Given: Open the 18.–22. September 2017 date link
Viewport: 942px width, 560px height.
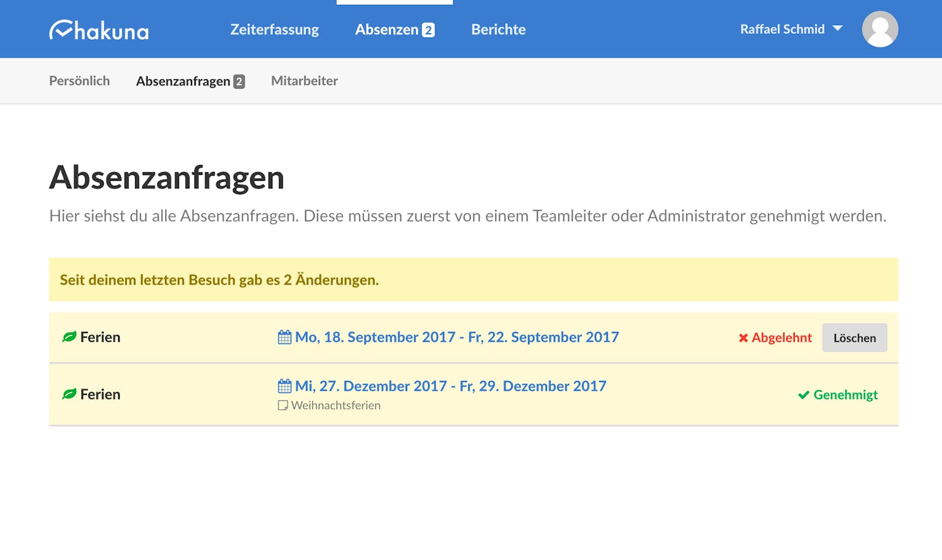Looking at the screenshot, I should pos(457,337).
